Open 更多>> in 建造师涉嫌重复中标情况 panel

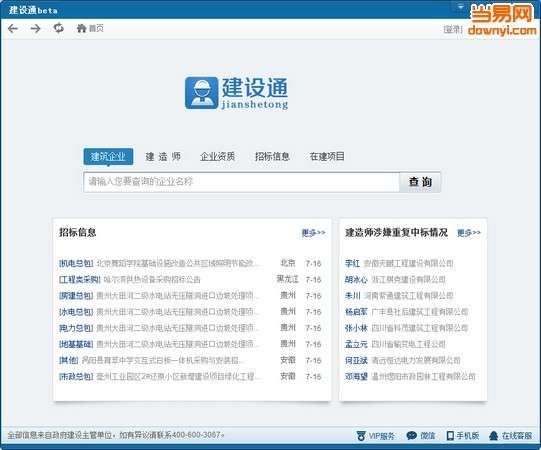pyautogui.click(x=469, y=233)
